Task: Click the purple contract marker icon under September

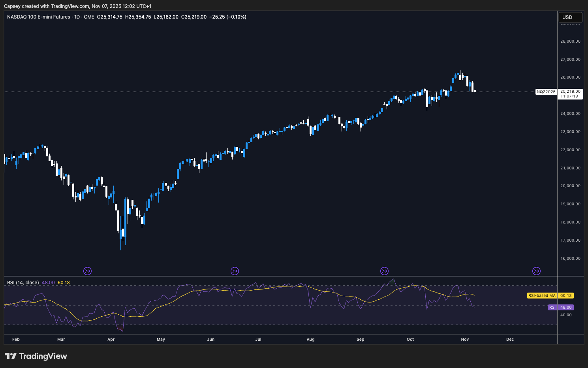Action: [384, 271]
